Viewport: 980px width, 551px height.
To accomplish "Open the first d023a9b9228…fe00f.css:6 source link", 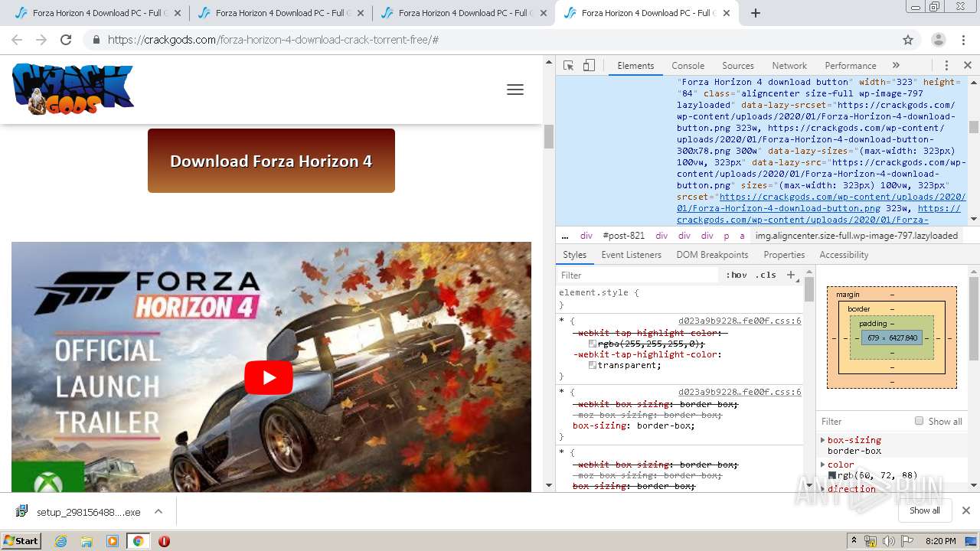I will [740, 321].
